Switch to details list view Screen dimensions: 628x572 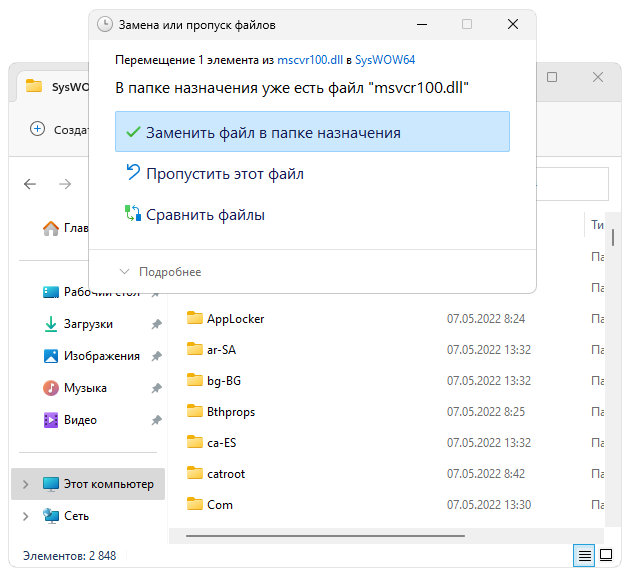coord(584,556)
